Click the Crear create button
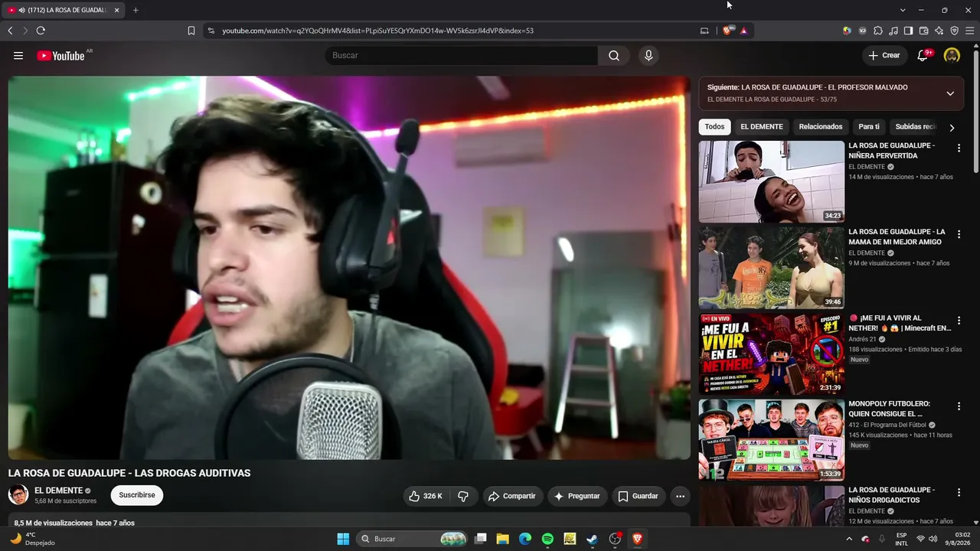Image resolution: width=980 pixels, height=551 pixels. coord(884,55)
